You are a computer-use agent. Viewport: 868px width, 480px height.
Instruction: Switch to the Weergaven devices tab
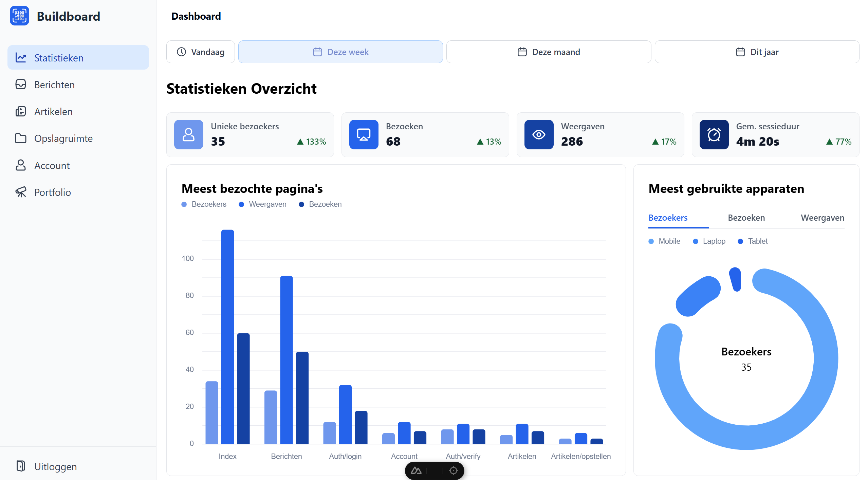[x=822, y=218]
